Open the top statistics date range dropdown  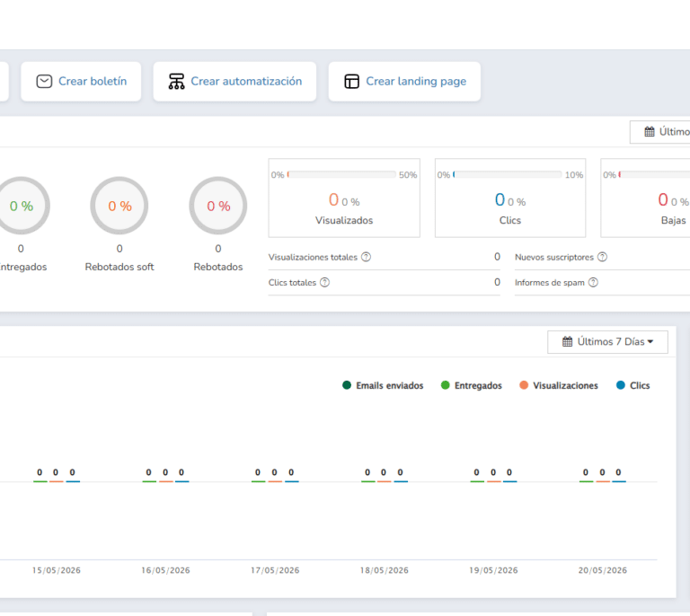coord(660,131)
